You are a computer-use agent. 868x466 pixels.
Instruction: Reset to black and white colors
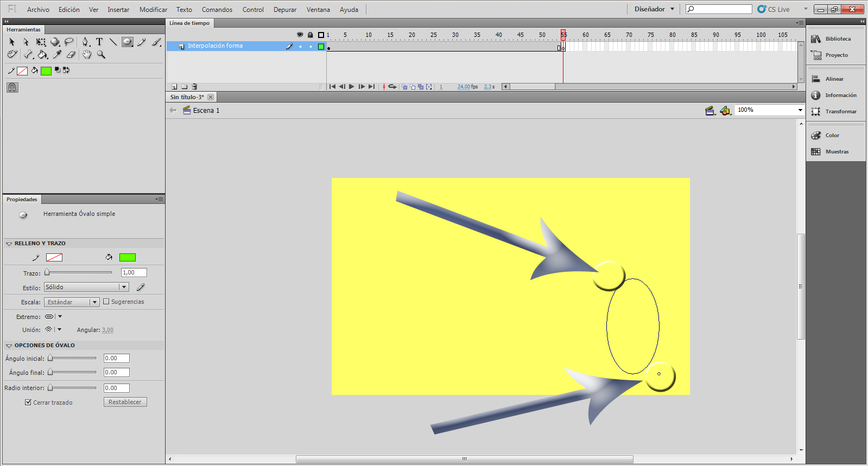click(58, 70)
